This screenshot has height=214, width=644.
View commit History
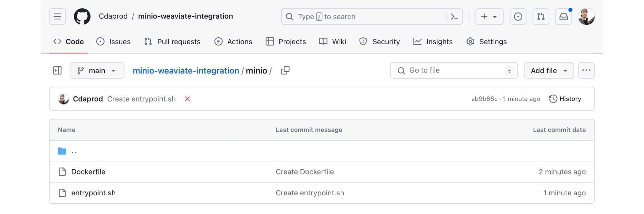coord(565,99)
